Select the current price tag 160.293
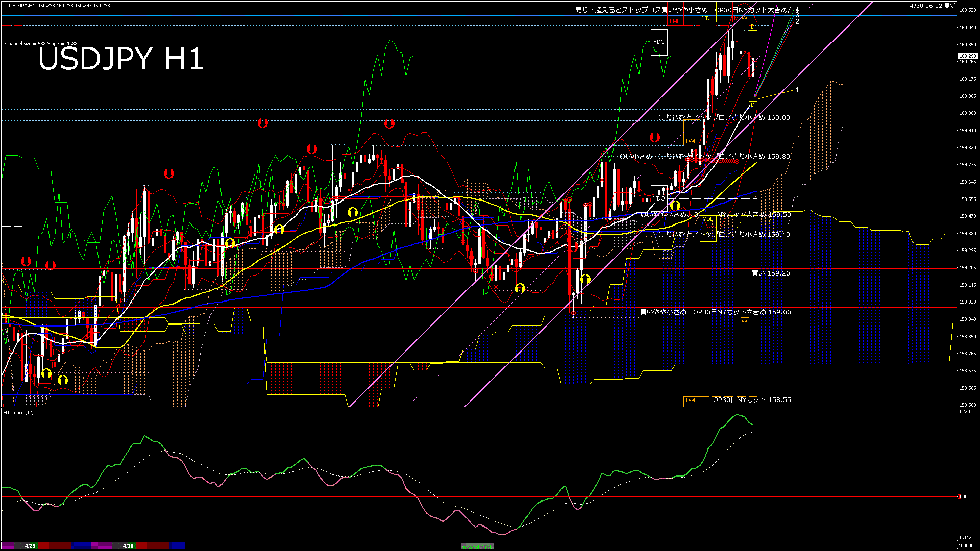Viewport: 980px width, 551px height. point(967,56)
